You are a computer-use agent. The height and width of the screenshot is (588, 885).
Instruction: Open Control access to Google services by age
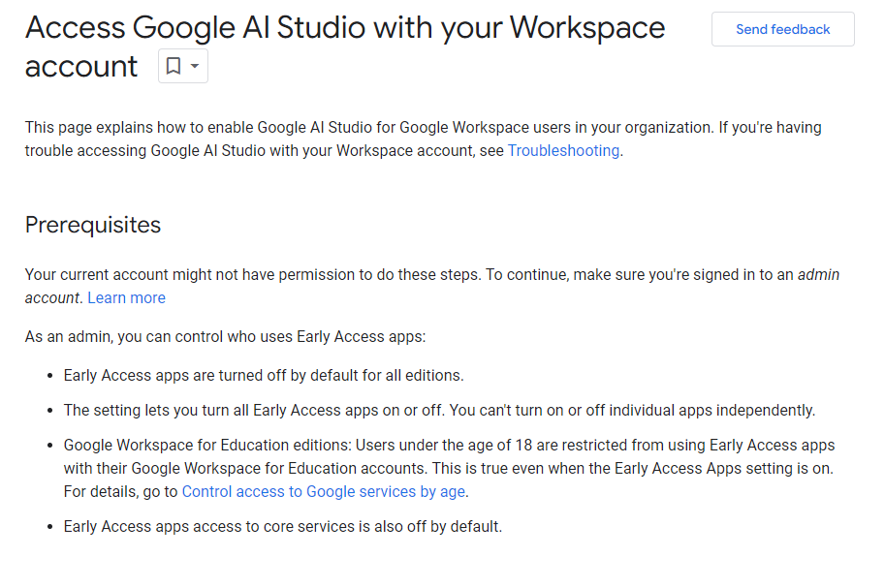coord(324,491)
